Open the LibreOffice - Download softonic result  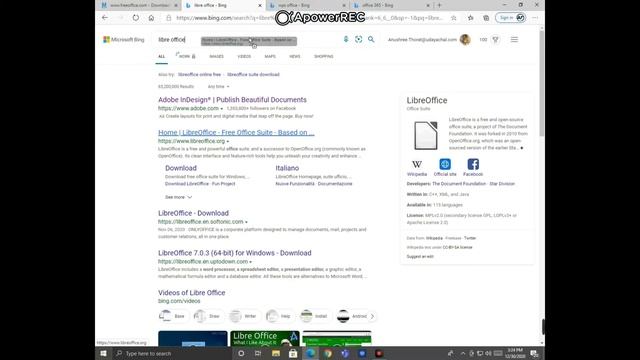click(x=193, y=213)
